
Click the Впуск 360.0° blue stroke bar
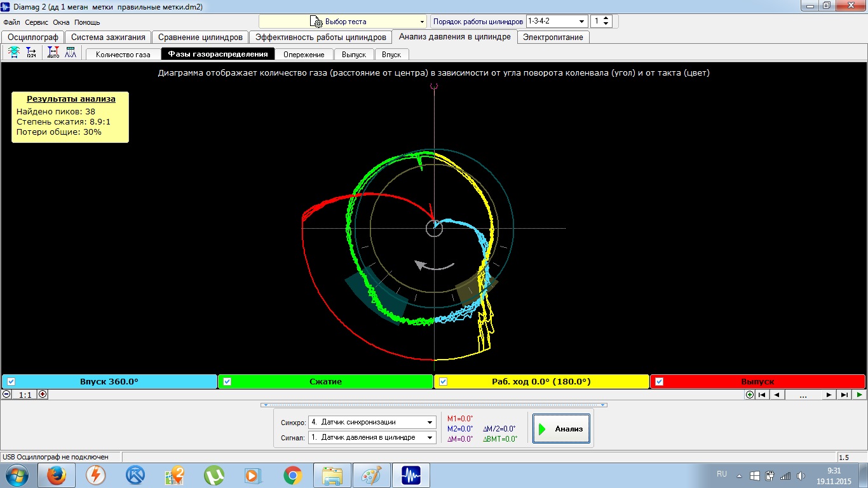[x=109, y=381]
